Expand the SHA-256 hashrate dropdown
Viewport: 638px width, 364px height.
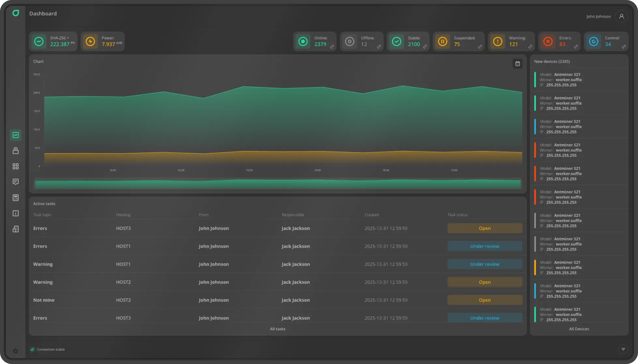click(x=68, y=38)
